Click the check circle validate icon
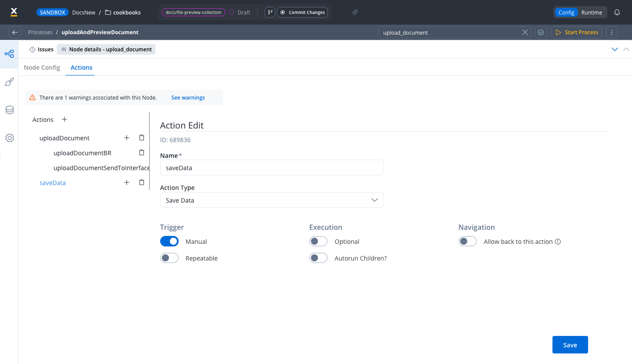This screenshot has width=632, height=364. coord(541,32)
